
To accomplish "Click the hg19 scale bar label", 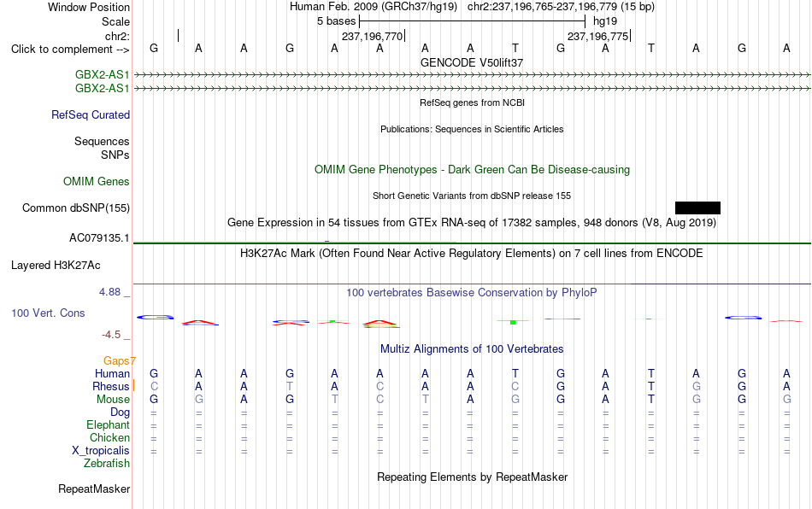I will (605, 21).
